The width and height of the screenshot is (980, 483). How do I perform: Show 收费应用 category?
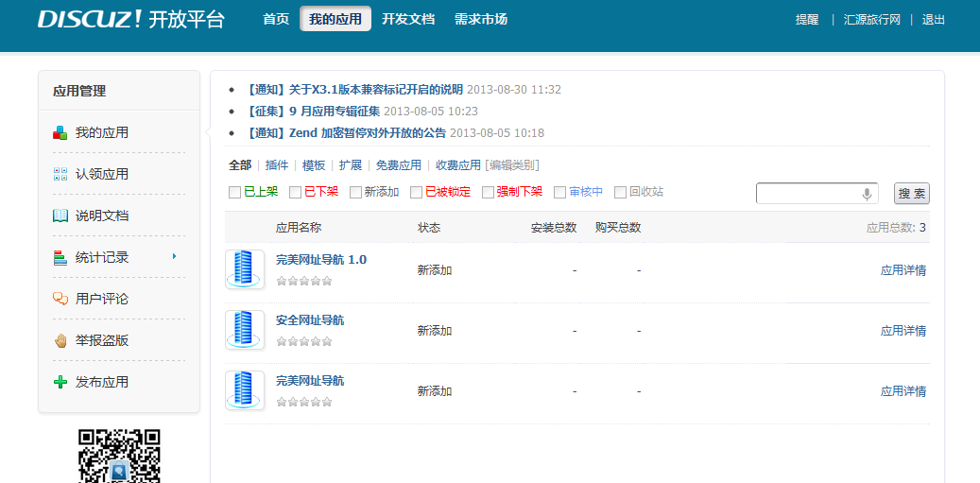click(x=458, y=165)
